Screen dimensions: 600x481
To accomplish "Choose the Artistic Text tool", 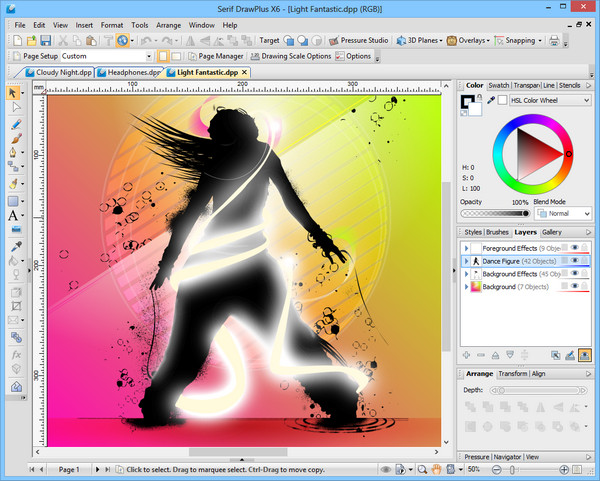I will coord(13,215).
